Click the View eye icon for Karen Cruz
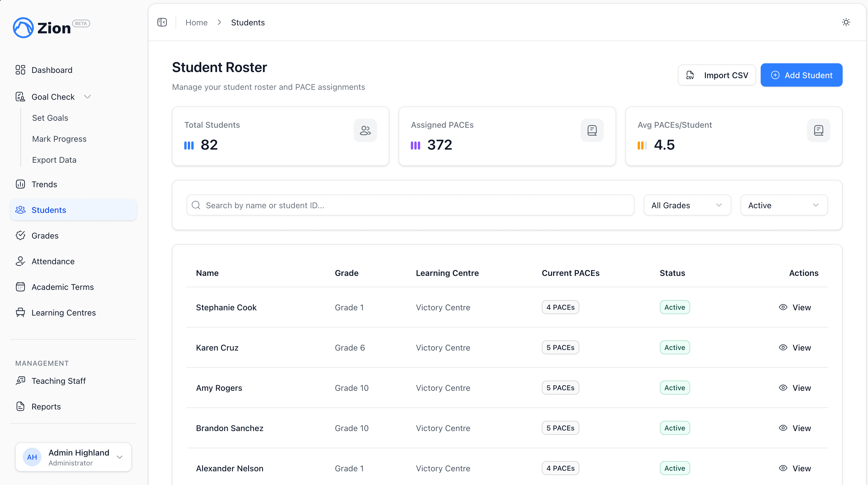This screenshot has height=485, width=868. click(x=783, y=347)
